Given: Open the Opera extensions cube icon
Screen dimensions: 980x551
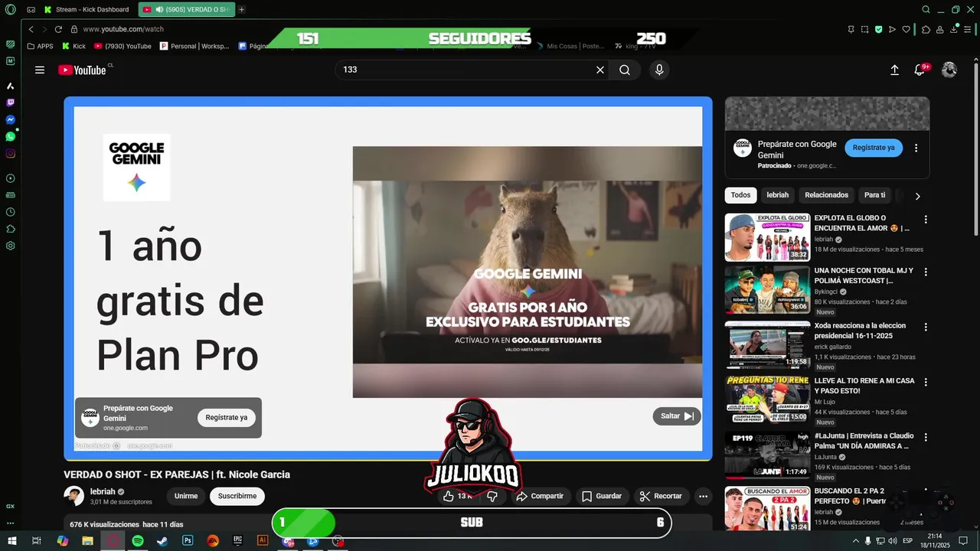Looking at the screenshot, I should [x=926, y=29].
